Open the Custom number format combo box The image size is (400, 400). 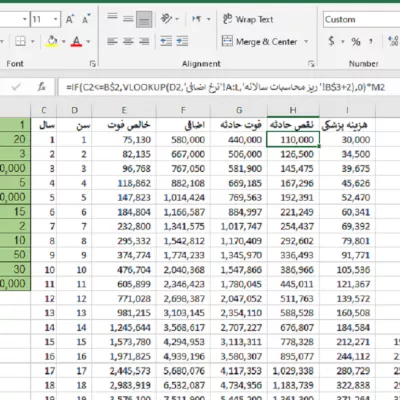pos(361,19)
